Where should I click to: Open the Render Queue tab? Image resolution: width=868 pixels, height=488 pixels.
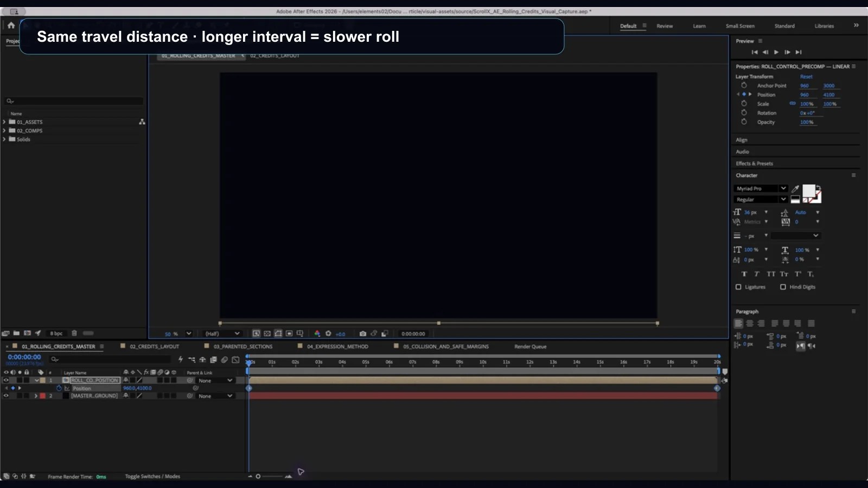click(531, 346)
